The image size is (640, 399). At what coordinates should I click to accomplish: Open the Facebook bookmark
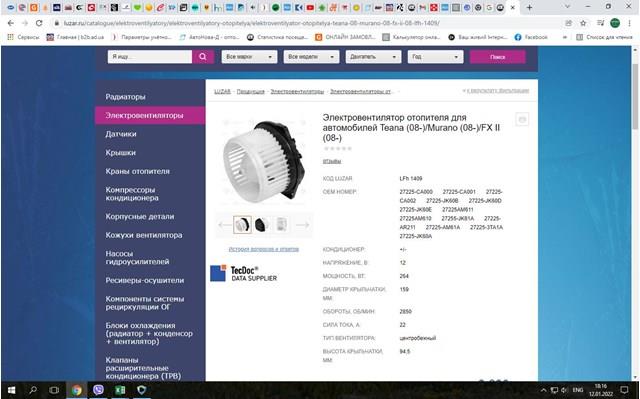click(531, 37)
